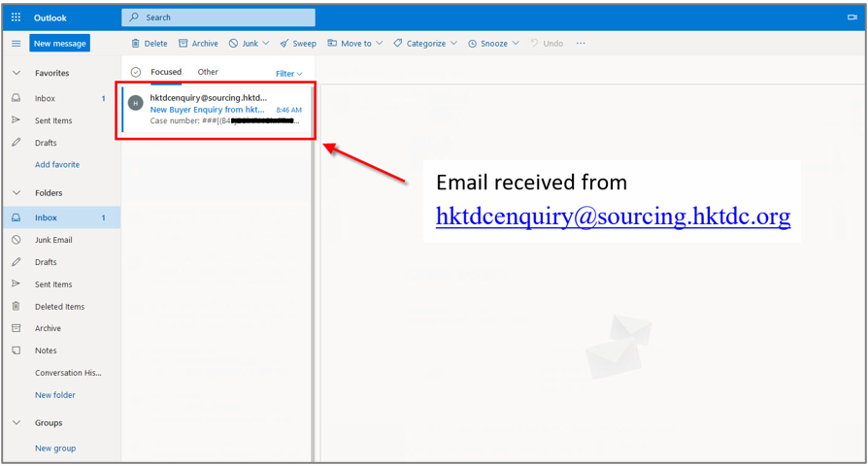The height and width of the screenshot is (466, 868).
Task: Select Inbox under Folders
Action: click(x=61, y=217)
